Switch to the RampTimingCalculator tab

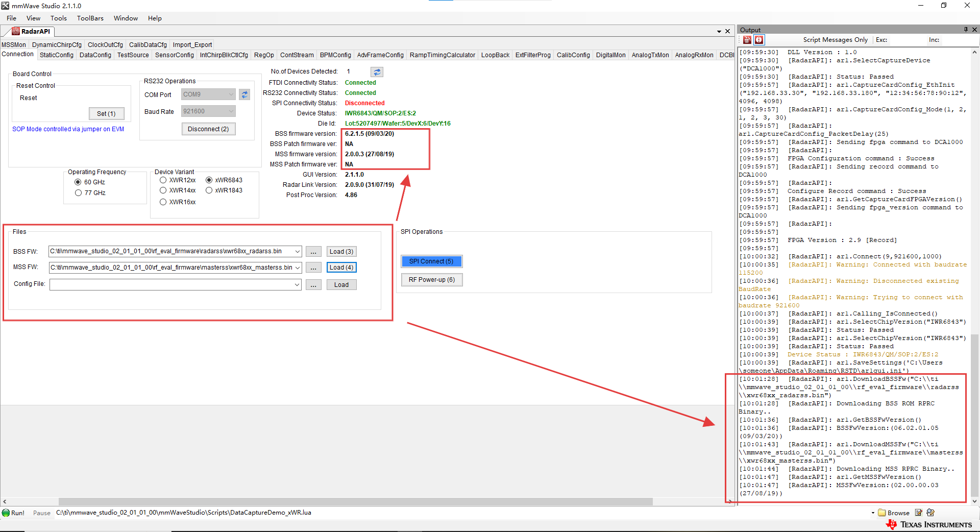pos(442,55)
